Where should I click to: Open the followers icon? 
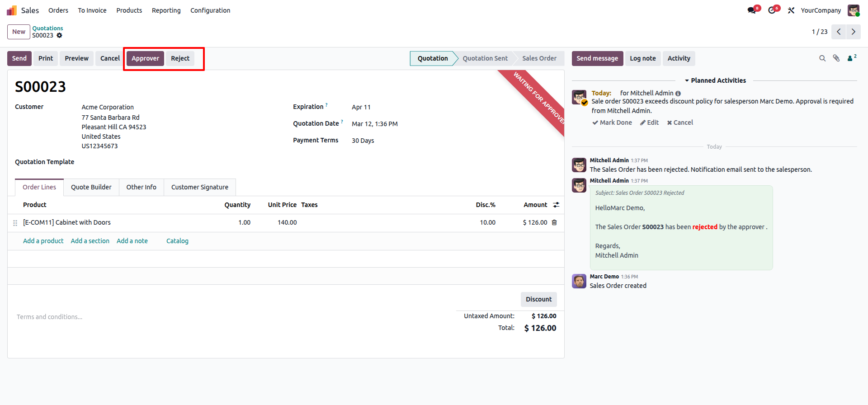coord(851,58)
